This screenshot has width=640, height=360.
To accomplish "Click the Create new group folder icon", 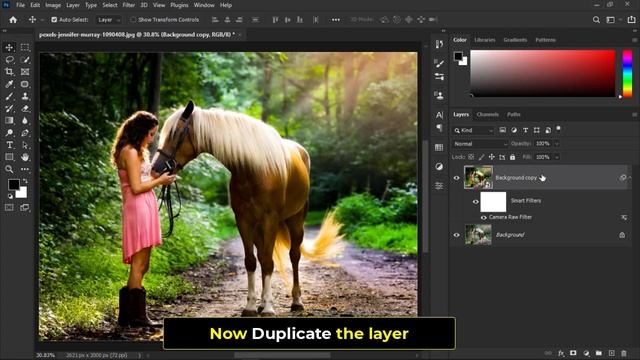I will click(599, 353).
